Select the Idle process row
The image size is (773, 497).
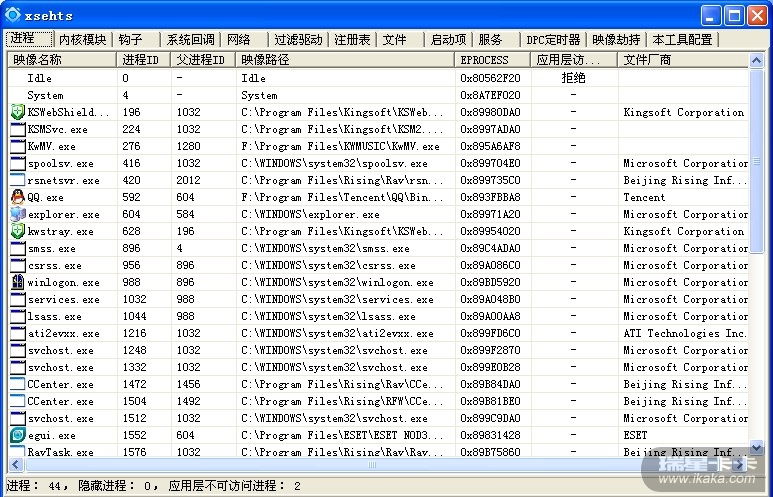(x=378, y=78)
